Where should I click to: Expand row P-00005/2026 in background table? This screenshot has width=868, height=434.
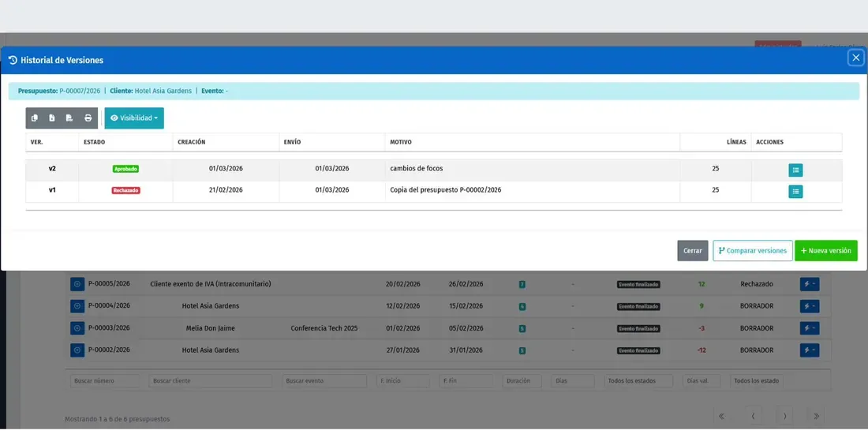[x=77, y=284]
